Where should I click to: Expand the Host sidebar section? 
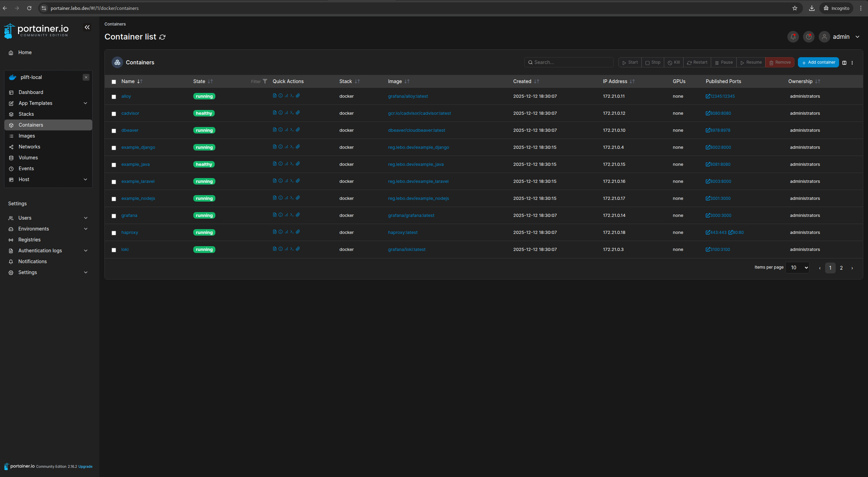(85, 179)
